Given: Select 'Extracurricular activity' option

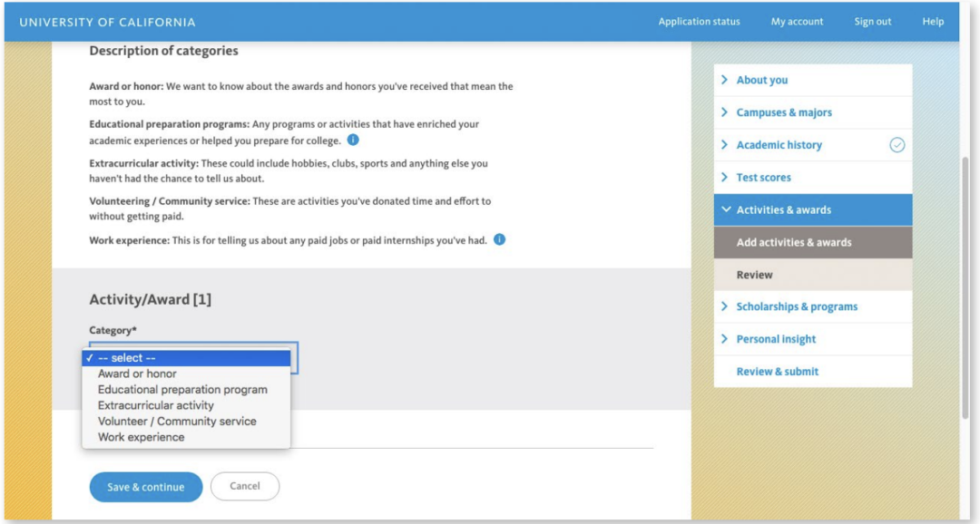Looking at the screenshot, I should [x=186, y=405].
